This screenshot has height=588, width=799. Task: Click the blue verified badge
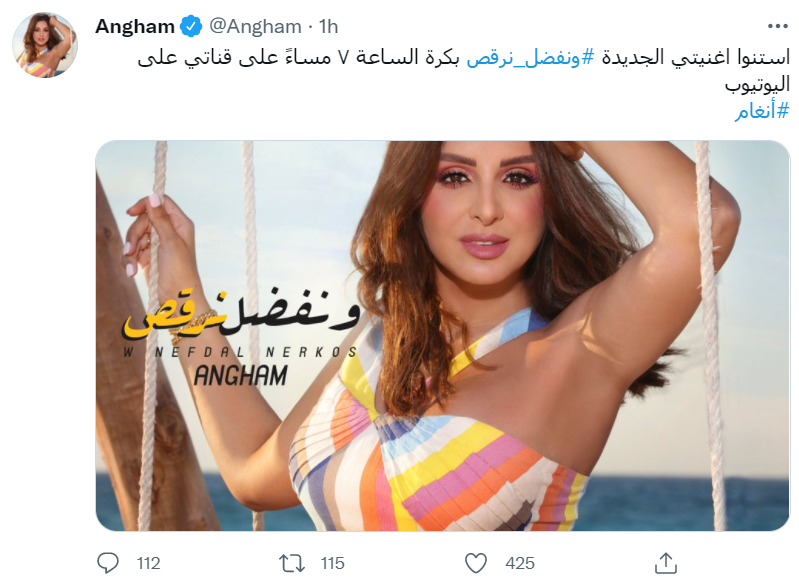pyautogui.click(x=192, y=26)
